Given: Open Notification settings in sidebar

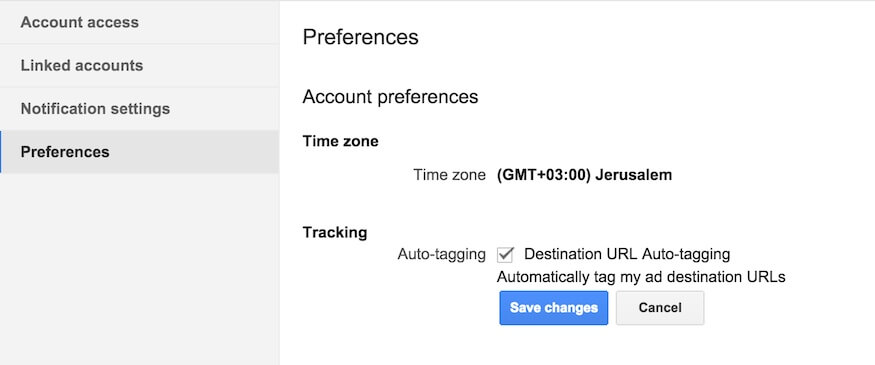Looking at the screenshot, I should pos(140,108).
